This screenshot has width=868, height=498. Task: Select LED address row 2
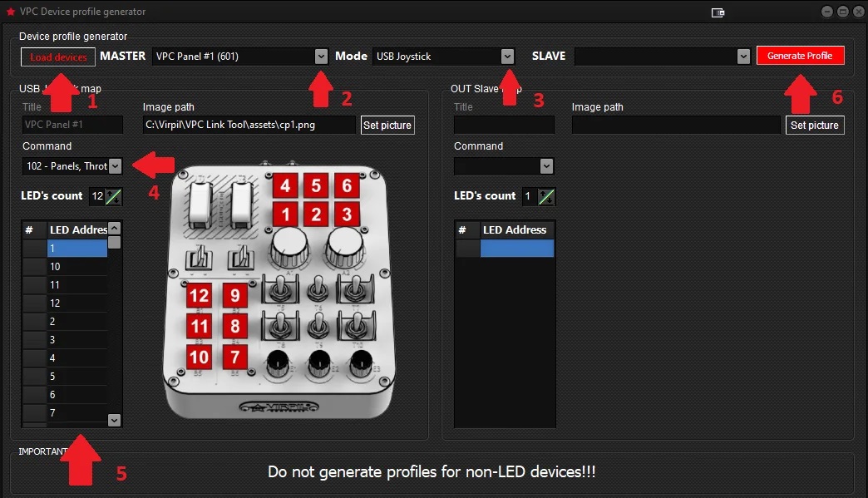pyautogui.click(x=77, y=322)
